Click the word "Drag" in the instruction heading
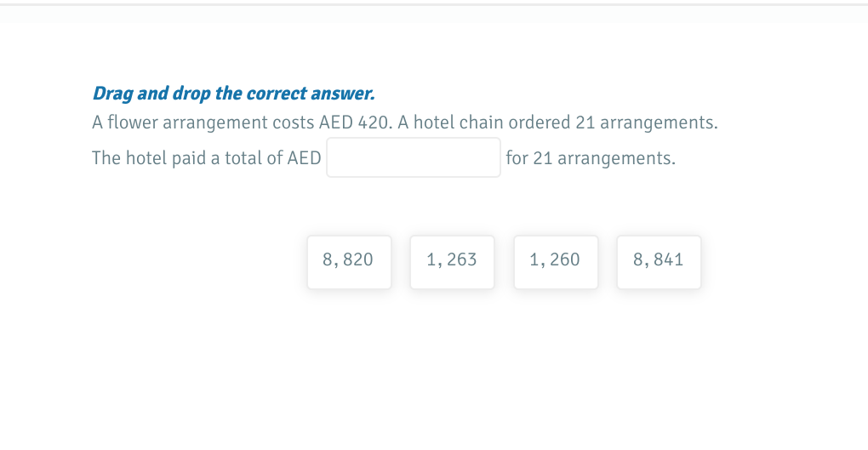The height and width of the screenshot is (450, 868). (110, 93)
